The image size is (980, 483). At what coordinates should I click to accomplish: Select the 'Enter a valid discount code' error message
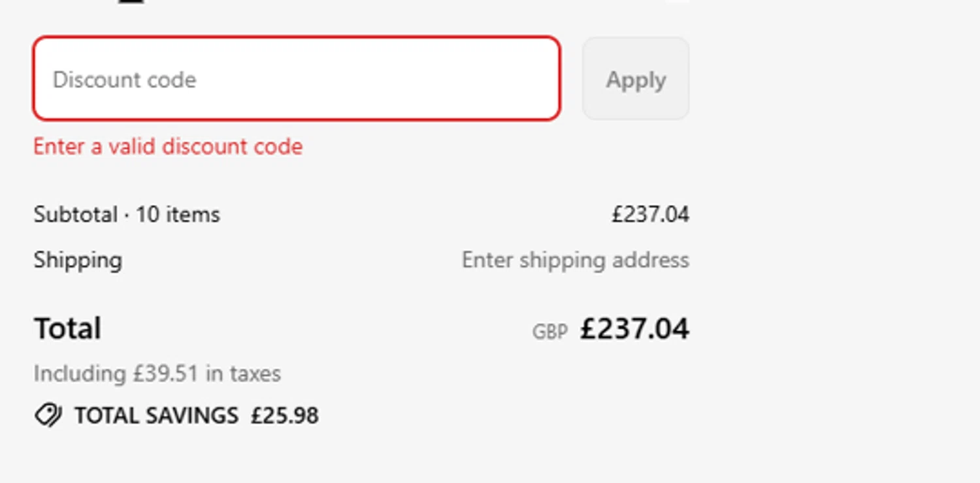tap(168, 146)
